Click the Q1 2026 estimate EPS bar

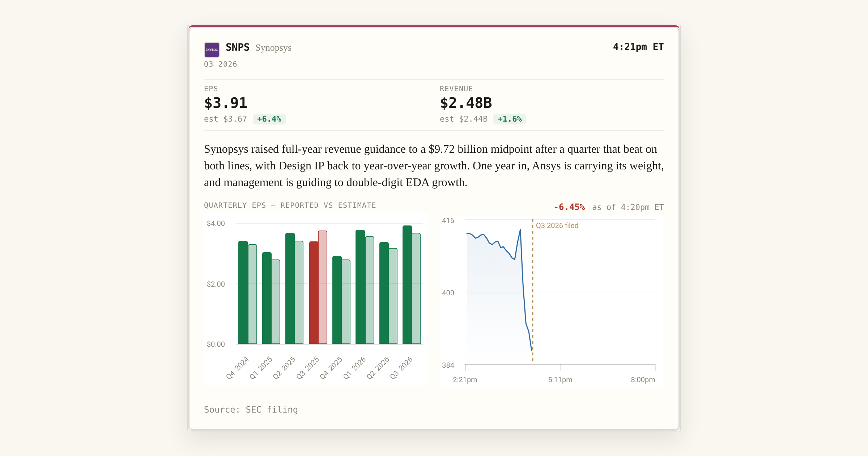click(x=370, y=290)
